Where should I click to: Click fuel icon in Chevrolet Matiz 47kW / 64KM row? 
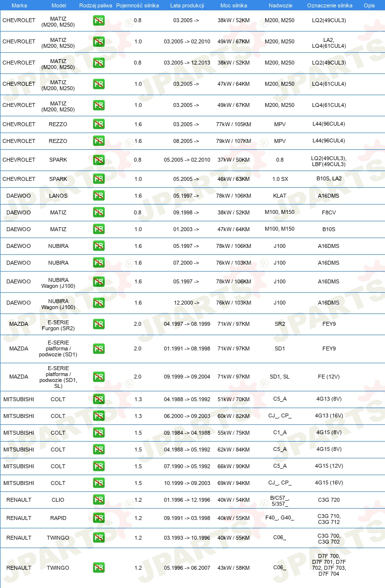(99, 84)
